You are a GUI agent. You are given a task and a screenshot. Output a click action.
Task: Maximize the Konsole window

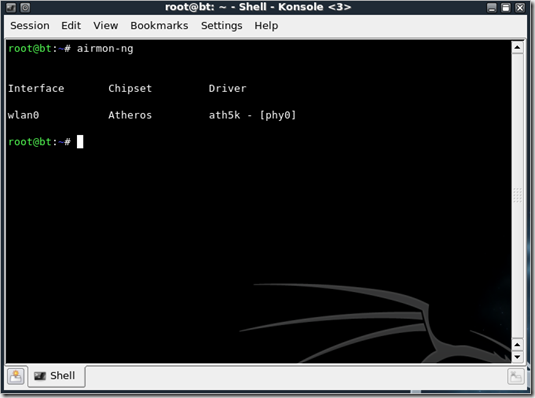(x=506, y=8)
